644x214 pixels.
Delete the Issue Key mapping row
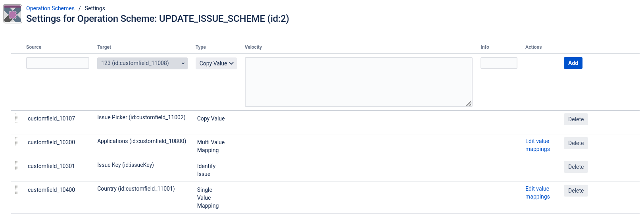(x=576, y=167)
